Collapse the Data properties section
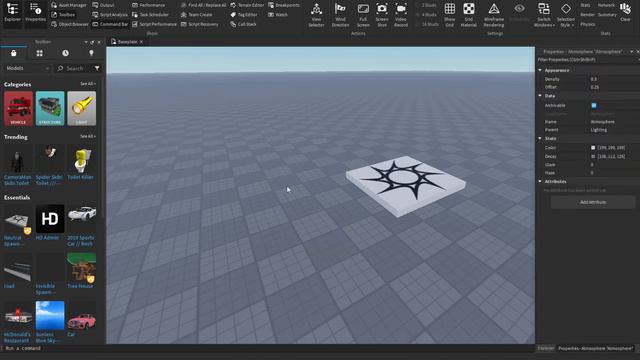This screenshot has width=640, height=360. (540, 96)
